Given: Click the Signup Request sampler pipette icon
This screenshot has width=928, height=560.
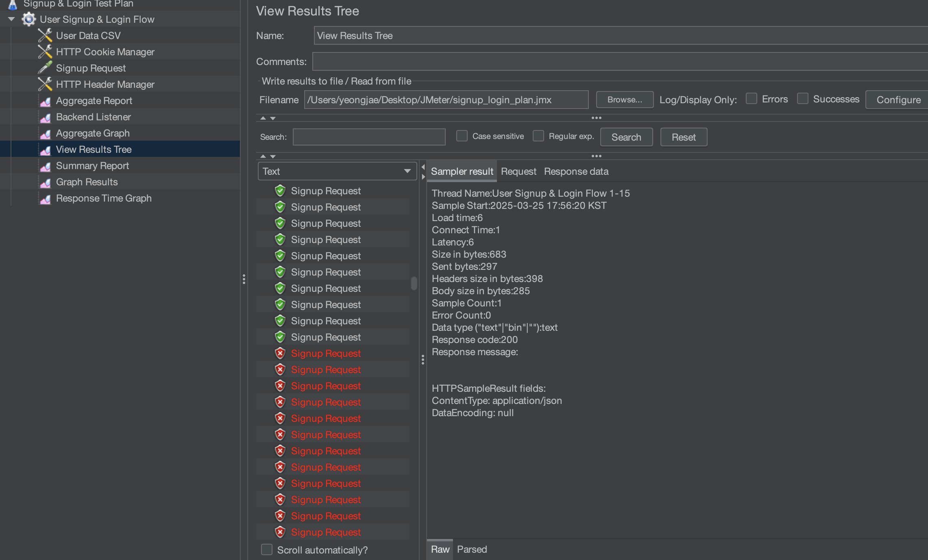Looking at the screenshot, I should [x=45, y=68].
